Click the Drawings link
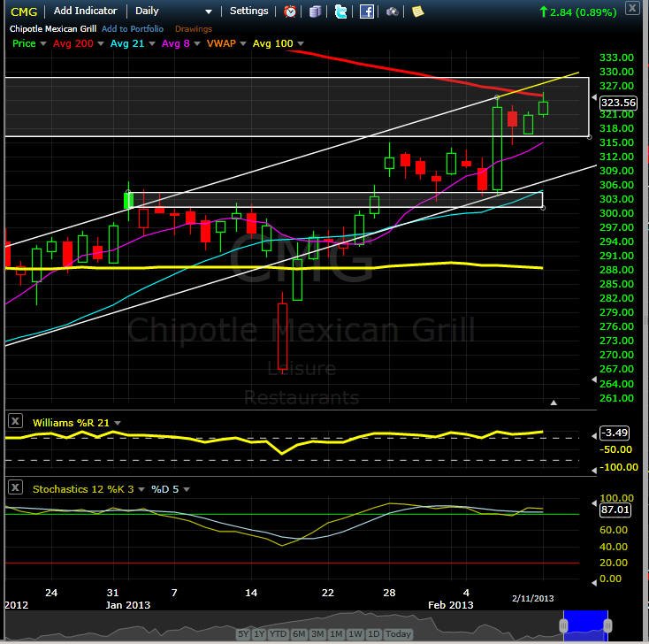This screenshot has height=644, width=649. (x=194, y=28)
